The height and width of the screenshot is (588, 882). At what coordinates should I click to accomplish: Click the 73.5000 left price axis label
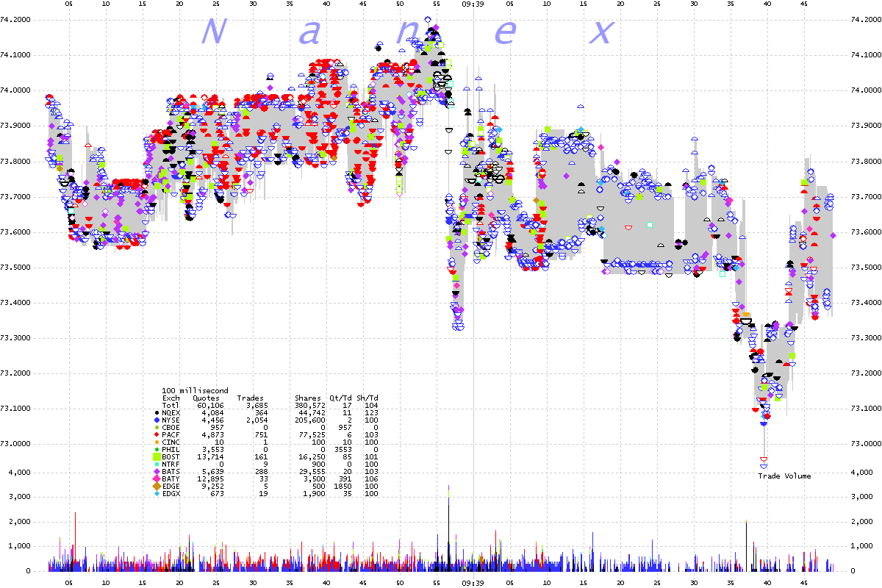point(16,267)
